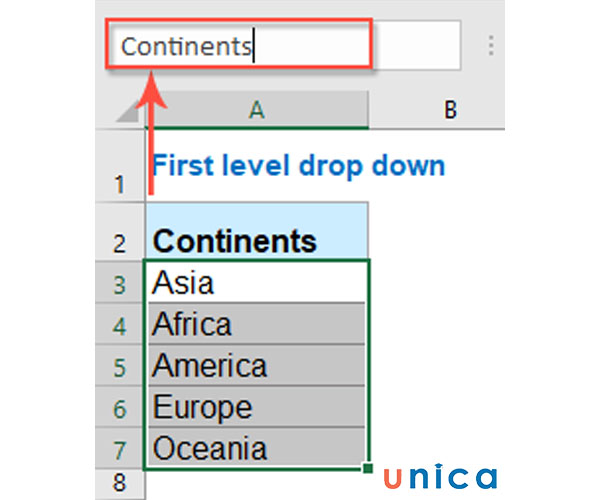Image resolution: width=600 pixels, height=500 pixels.
Task: Select column A header
Action: click(x=257, y=110)
